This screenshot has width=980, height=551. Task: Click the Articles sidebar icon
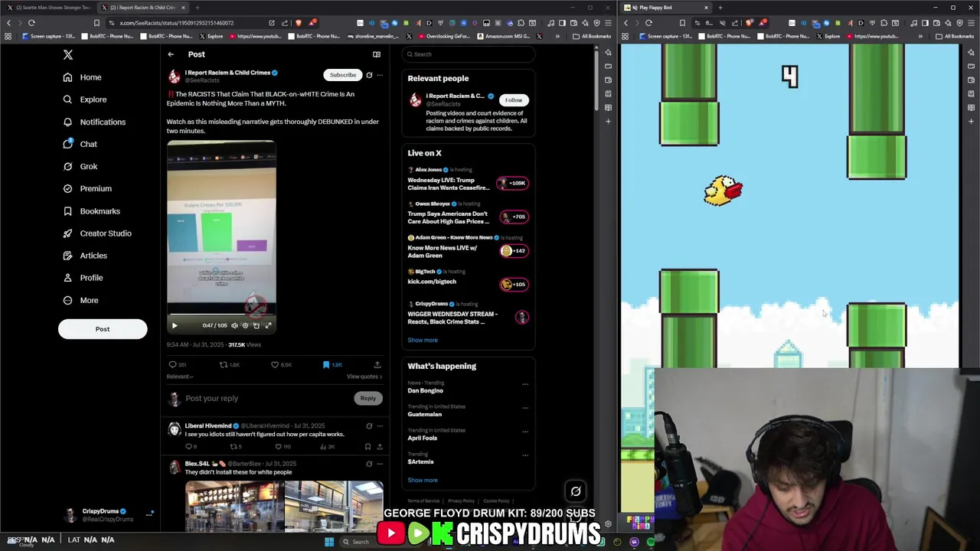click(x=67, y=256)
